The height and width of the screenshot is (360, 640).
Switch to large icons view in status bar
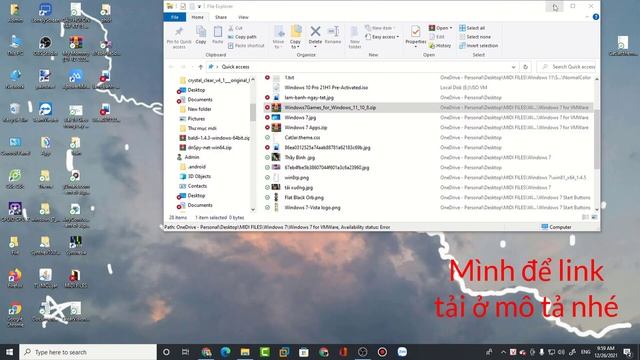(x=594, y=217)
